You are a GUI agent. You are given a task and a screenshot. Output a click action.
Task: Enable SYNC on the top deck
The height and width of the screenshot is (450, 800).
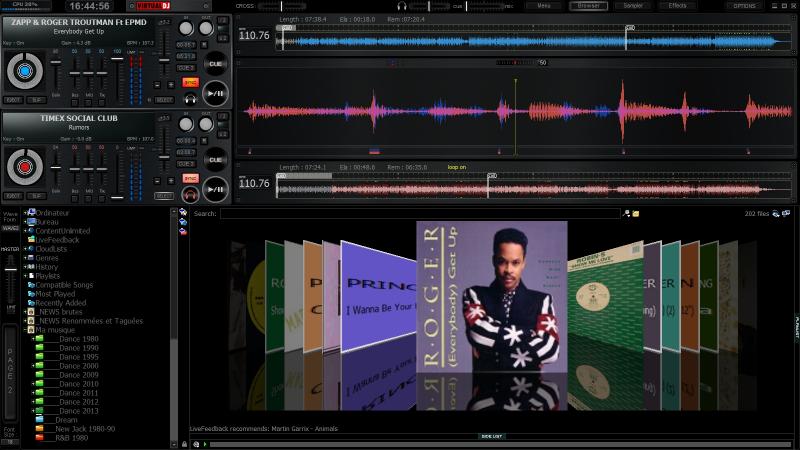pos(190,82)
